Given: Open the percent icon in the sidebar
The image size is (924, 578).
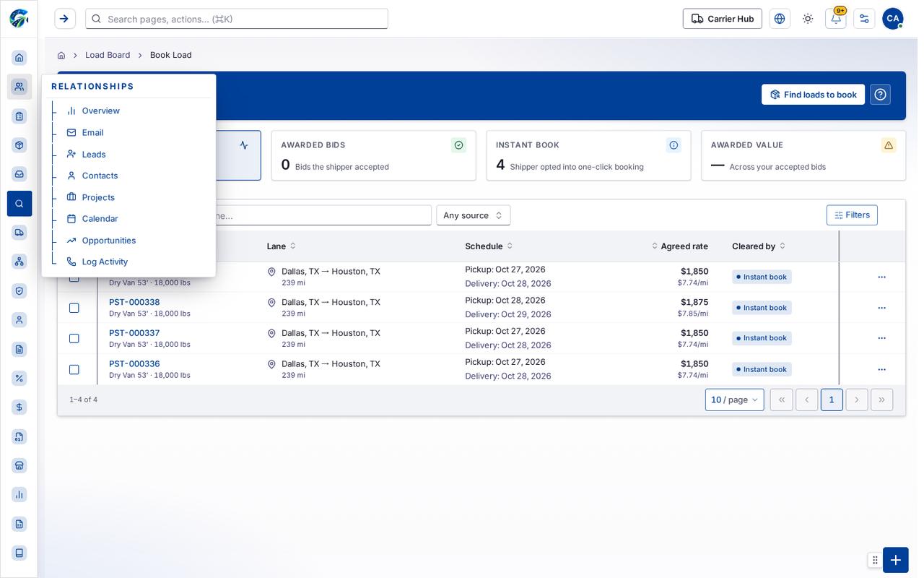Looking at the screenshot, I should (19, 378).
